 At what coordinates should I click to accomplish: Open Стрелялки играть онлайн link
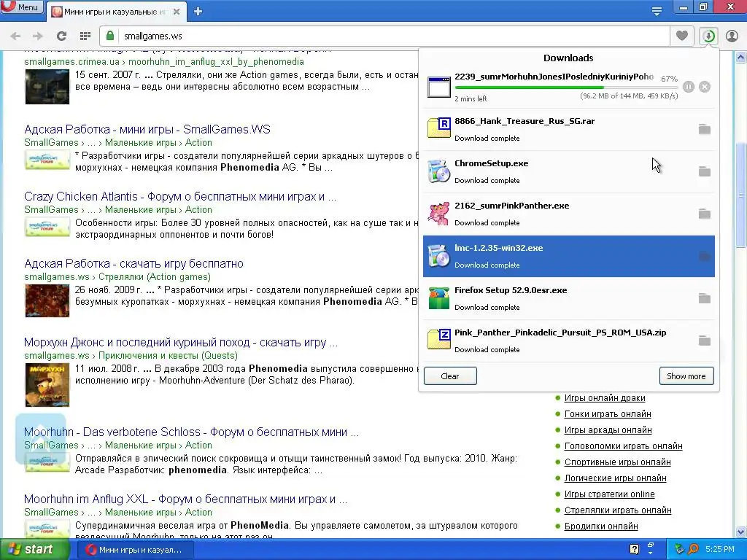pos(618,510)
